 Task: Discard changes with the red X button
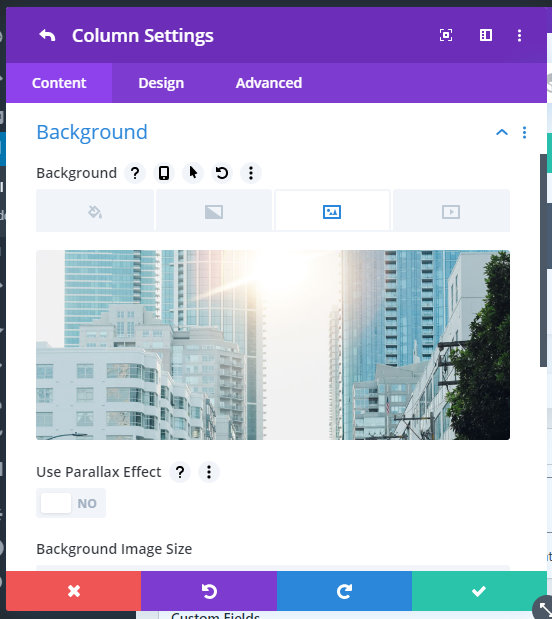73,591
